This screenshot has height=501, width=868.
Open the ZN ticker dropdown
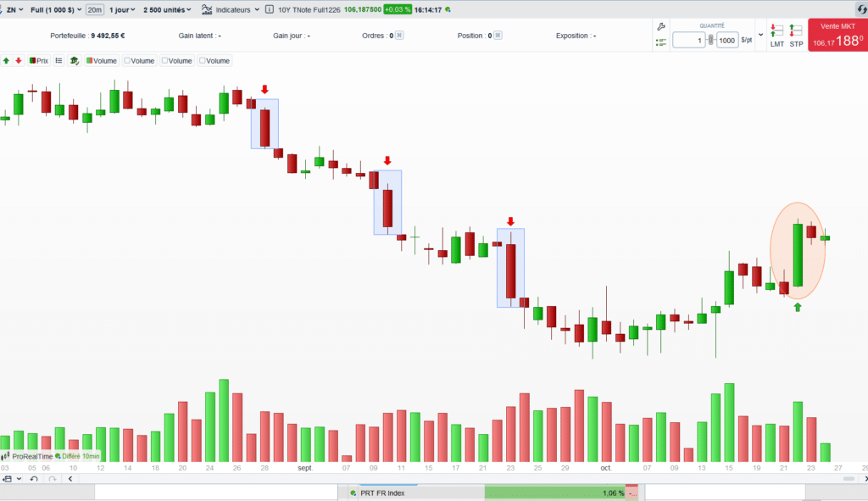point(14,10)
